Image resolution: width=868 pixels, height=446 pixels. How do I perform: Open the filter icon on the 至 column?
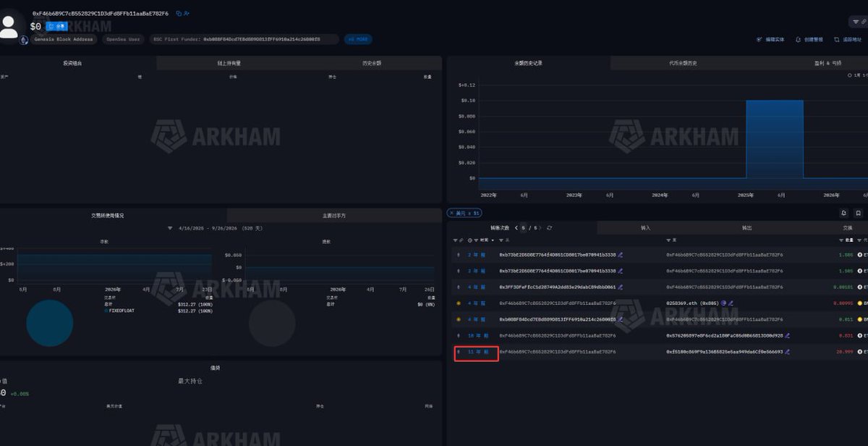[668, 240]
